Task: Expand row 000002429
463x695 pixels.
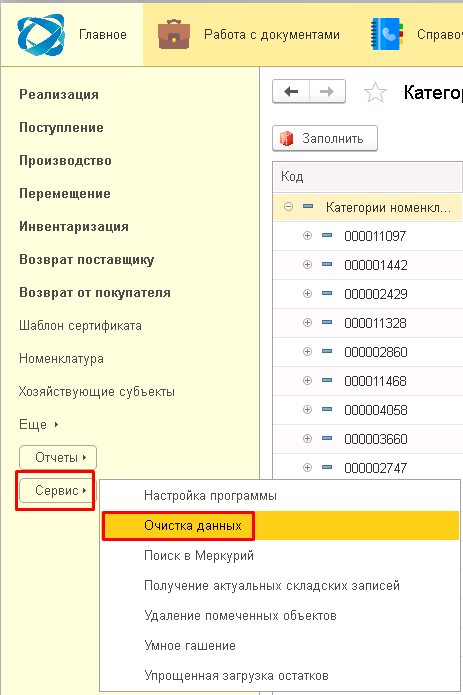Action: coord(307,293)
